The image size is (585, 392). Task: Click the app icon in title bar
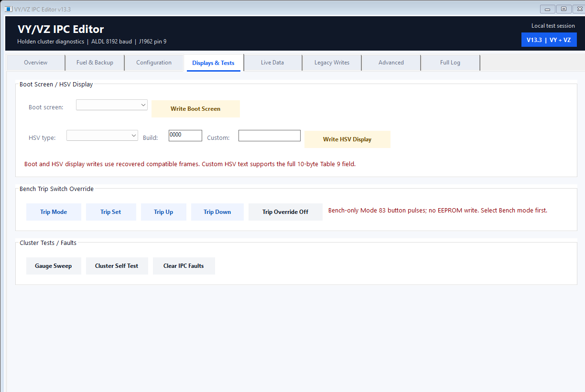coord(8,9)
